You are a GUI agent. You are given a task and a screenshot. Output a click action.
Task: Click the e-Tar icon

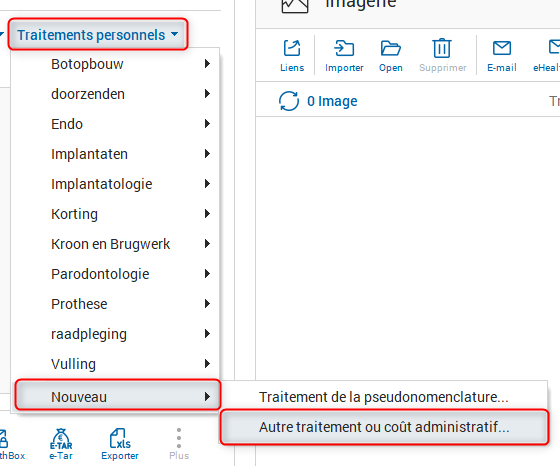click(61, 439)
